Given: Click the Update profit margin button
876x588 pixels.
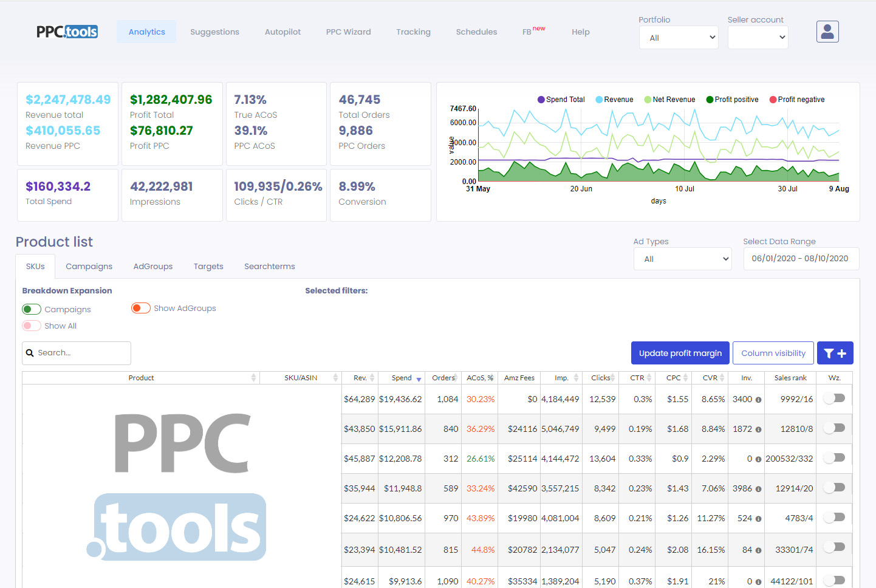Looking at the screenshot, I should (680, 353).
